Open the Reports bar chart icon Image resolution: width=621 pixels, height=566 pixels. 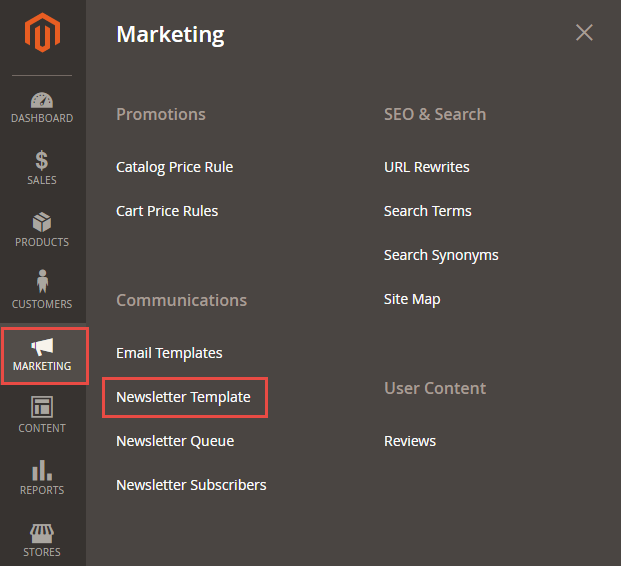(42, 470)
